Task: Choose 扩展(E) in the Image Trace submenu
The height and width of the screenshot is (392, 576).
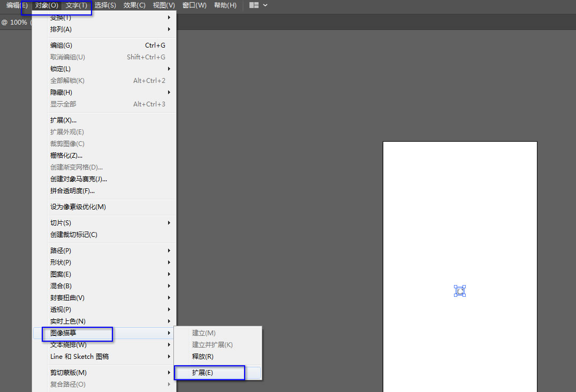Action: point(203,373)
